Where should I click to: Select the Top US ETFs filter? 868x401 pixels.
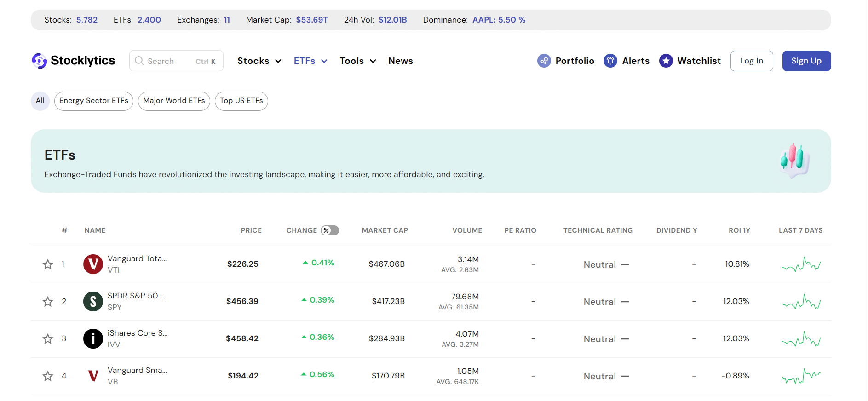click(x=241, y=101)
